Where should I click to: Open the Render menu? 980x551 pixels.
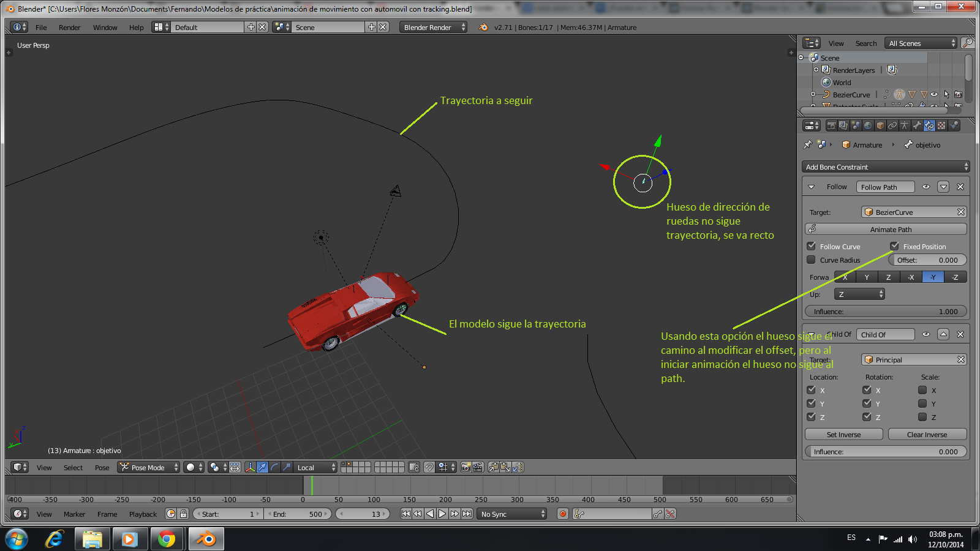pyautogui.click(x=69, y=28)
